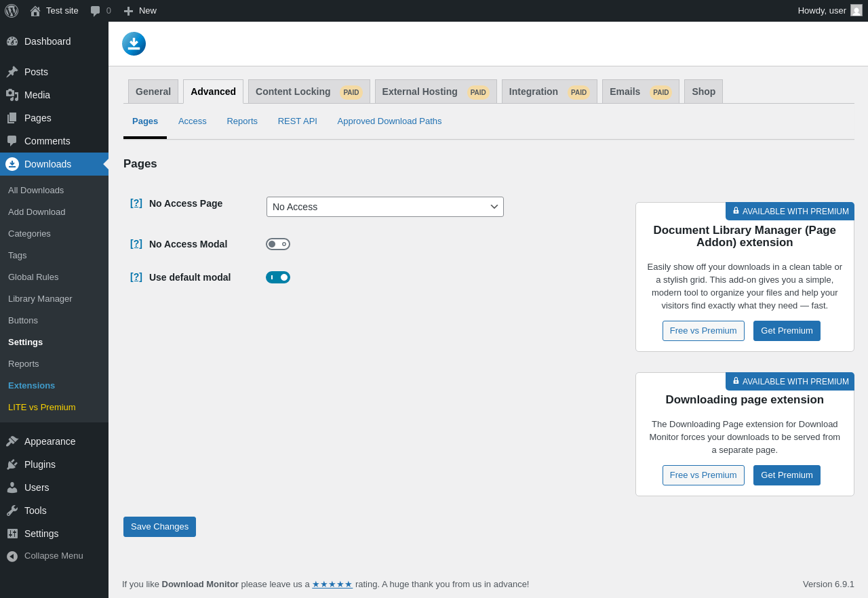Click the Media icon in sidebar
Screen dimensions: 868x598
[x=12, y=95]
